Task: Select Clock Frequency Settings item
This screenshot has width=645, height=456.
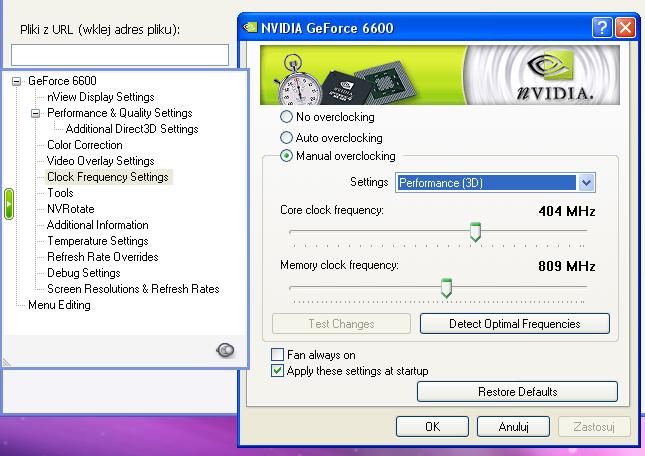Action: pyautogui.click(x=108, y=177)
